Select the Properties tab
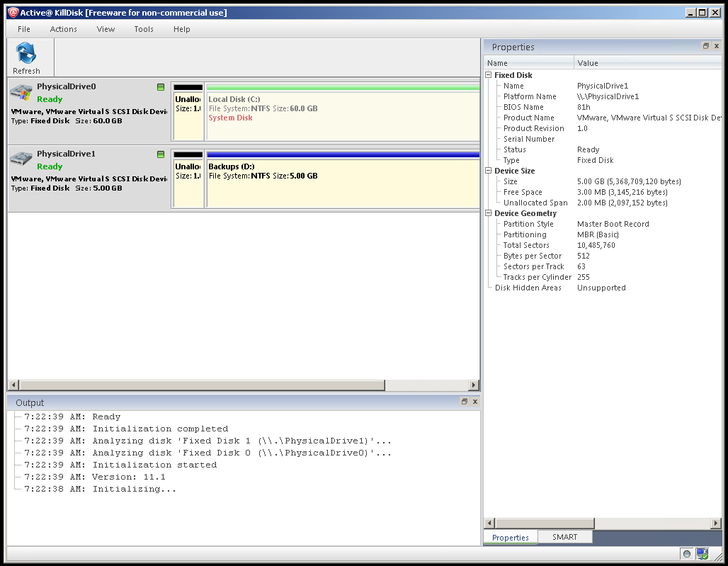The width and height of the screenshot is (728, 566). click(511, 538)
